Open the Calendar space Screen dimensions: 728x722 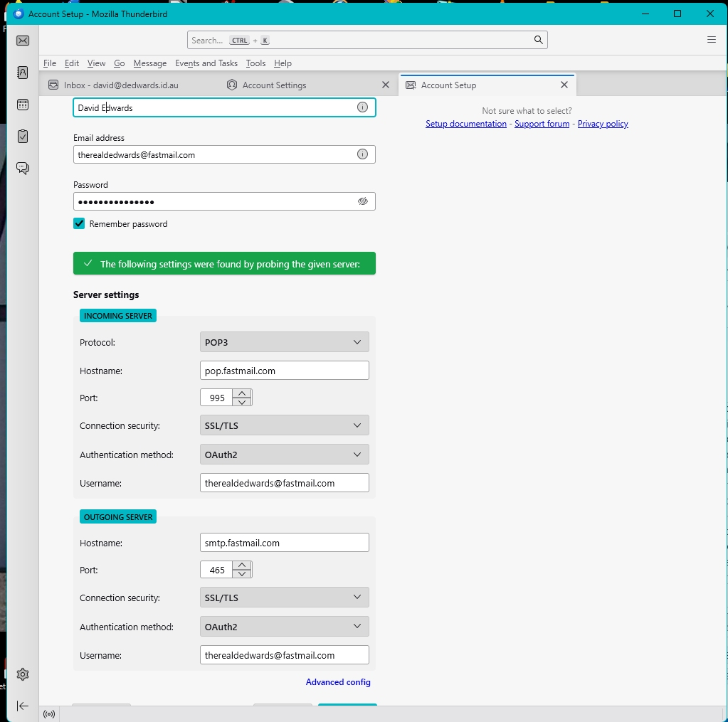[x=22, y=105]
